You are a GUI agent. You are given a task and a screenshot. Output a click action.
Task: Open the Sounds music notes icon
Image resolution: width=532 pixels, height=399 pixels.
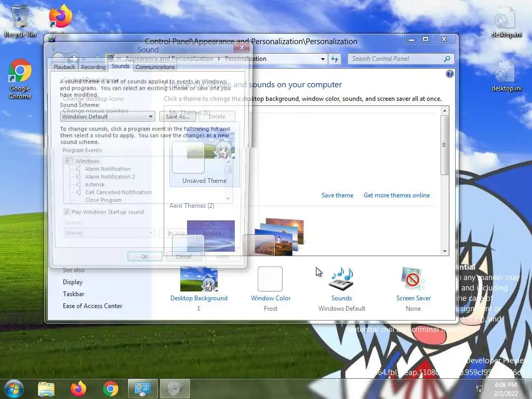point(342,279)
